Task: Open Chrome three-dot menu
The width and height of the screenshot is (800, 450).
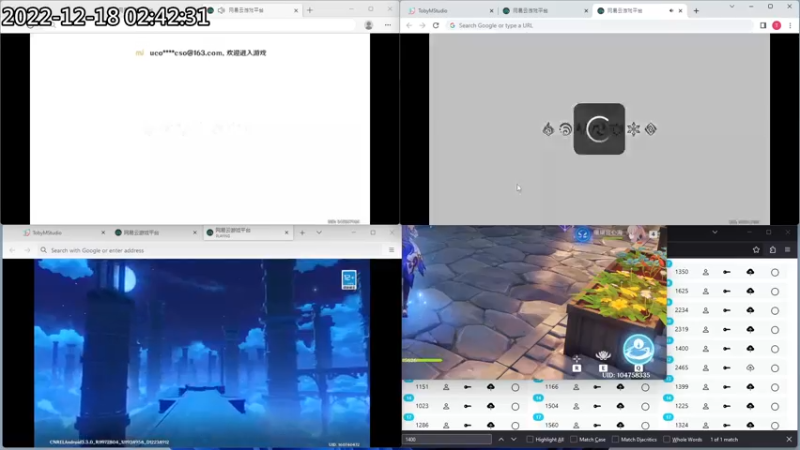Action: click(790, 25)
